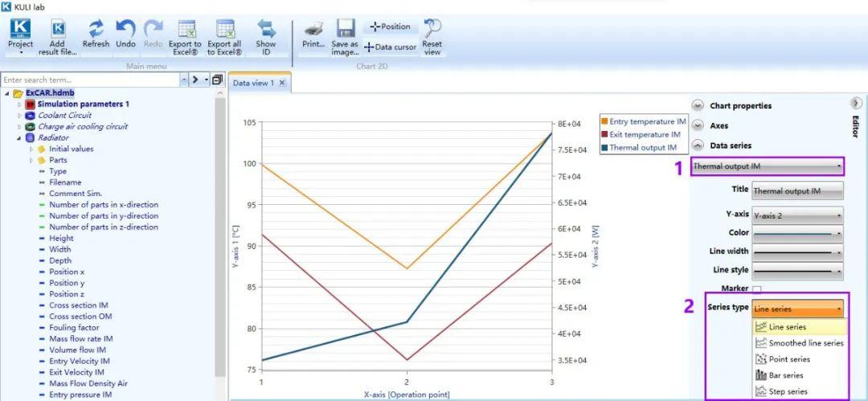This screenshot has width=868, height=401.
Task: Click Add result file icon
Action: 58,29
